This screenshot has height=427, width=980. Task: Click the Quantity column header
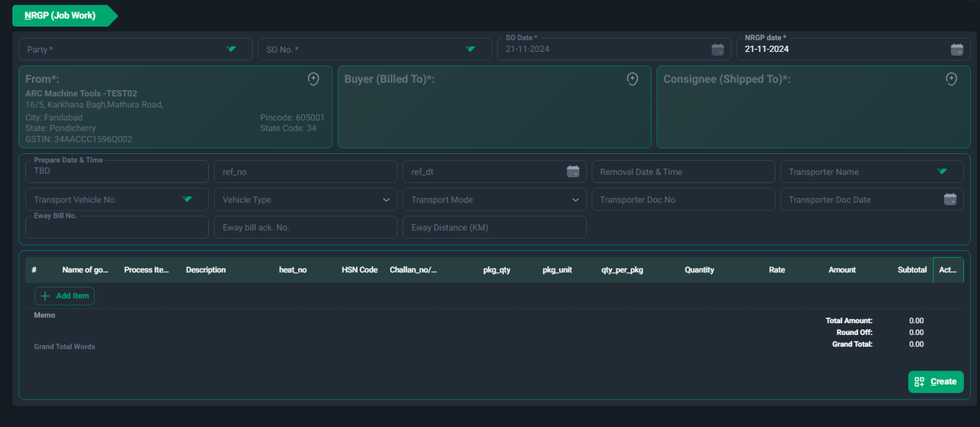tap(700, 270)
